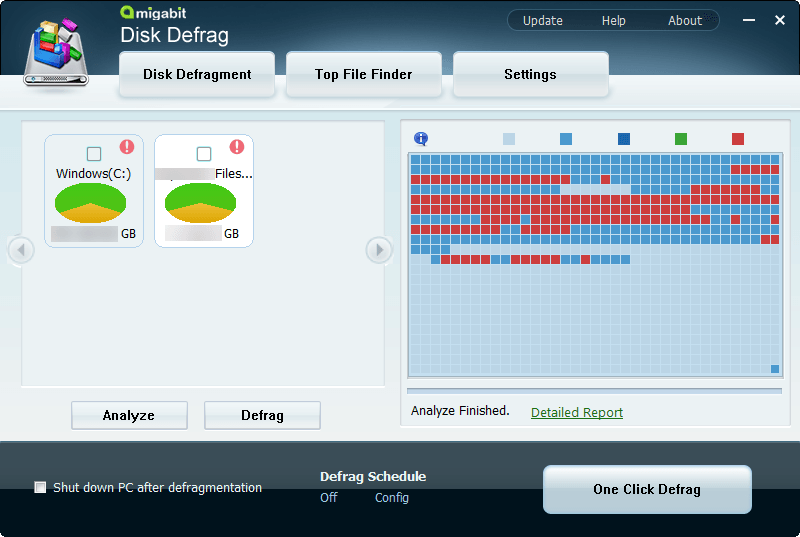The width and height of the screenshot is (800, 537).
Task: Tick the Files drive checkbox
Action: pos(204,154)
